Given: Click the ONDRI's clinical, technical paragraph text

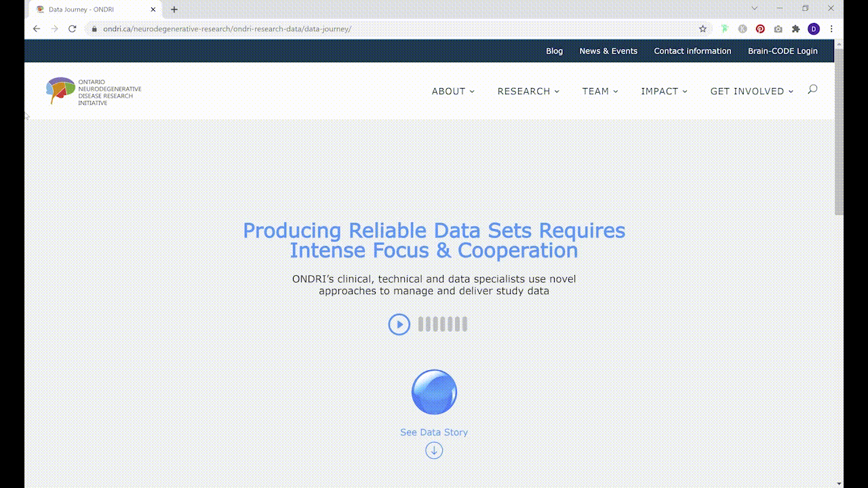Looking at the screenshot, I should click(x=434, y=285).
